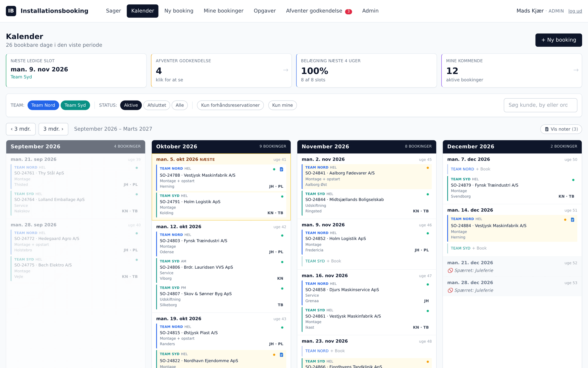
Task: Click blocked icon for 28. dec Juleferie
Action: [450, 290]
